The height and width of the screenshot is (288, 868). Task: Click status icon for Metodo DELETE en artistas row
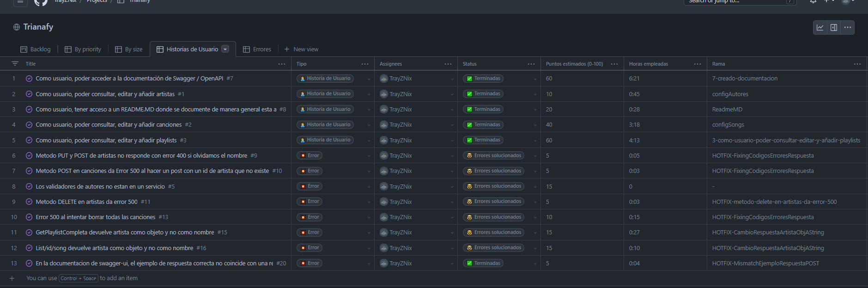click(29, 202)
